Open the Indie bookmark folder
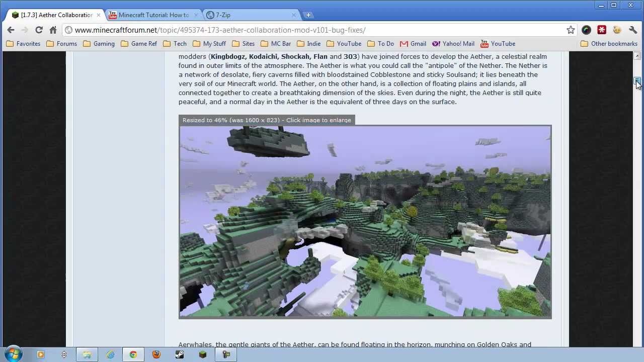 (x=308, y=44)
